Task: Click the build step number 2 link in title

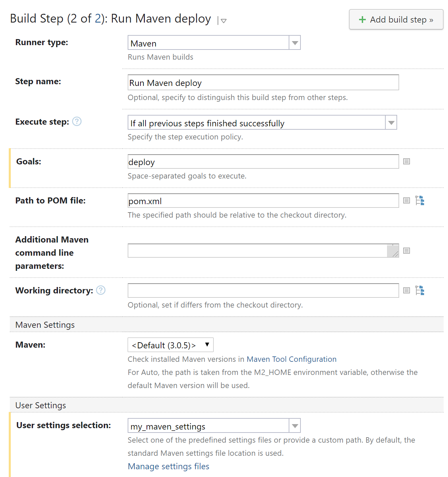Action: pos(98,19)
